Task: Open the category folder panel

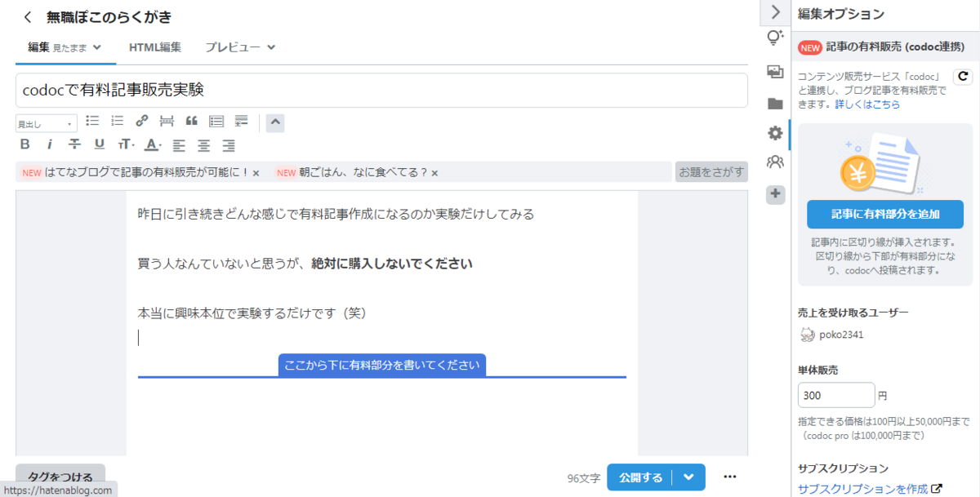Action: [x=775, y=104]
